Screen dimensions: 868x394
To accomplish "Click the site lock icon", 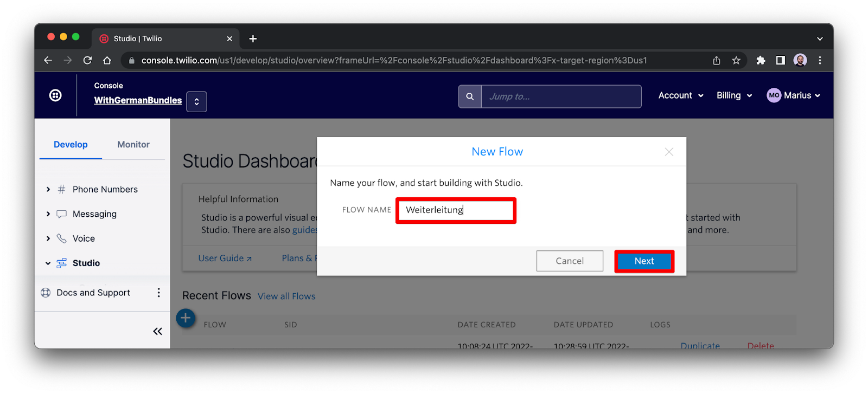I will pos(131,61).
